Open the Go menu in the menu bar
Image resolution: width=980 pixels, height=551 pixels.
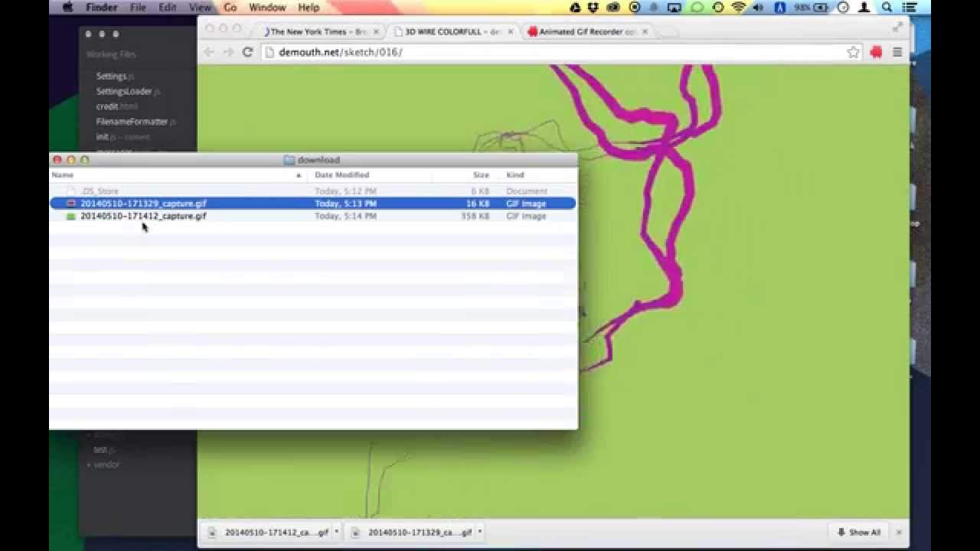pyautogui.click(x=230, y=7)
